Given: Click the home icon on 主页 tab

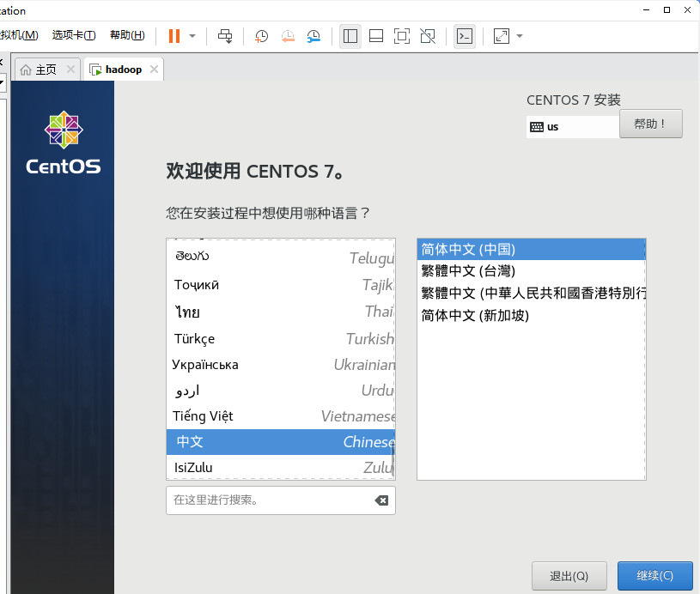Looking at the screenshot, I should click(26, 70).
